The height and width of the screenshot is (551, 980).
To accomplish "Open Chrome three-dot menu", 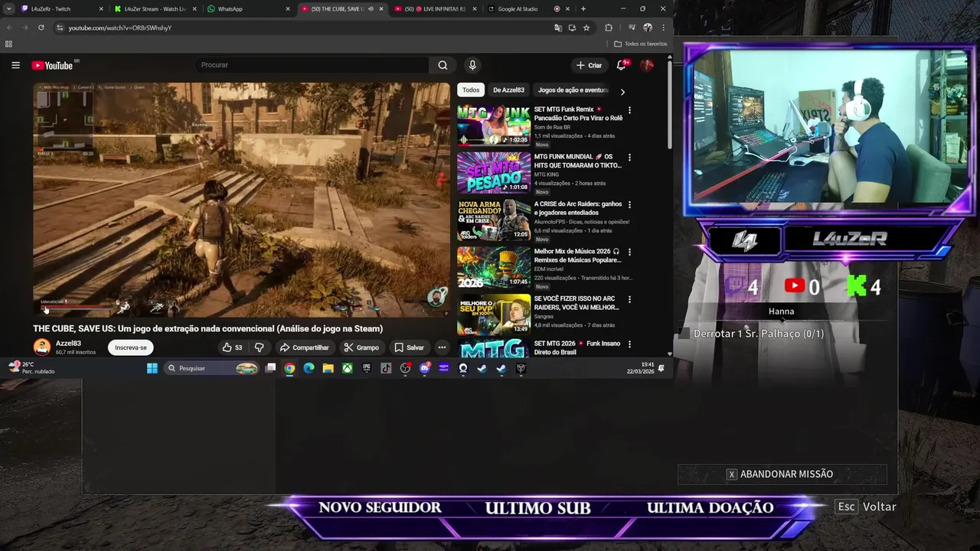I will [663, 28].
